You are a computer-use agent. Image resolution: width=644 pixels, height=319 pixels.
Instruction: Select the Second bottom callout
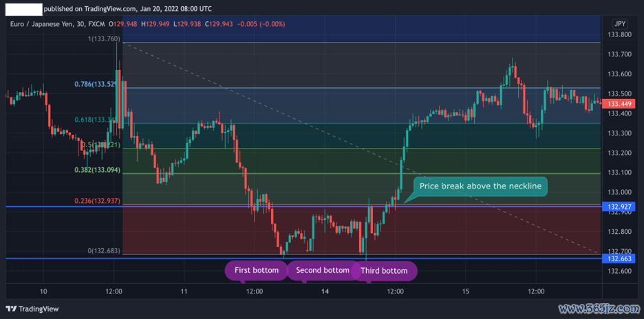[323, 271]
